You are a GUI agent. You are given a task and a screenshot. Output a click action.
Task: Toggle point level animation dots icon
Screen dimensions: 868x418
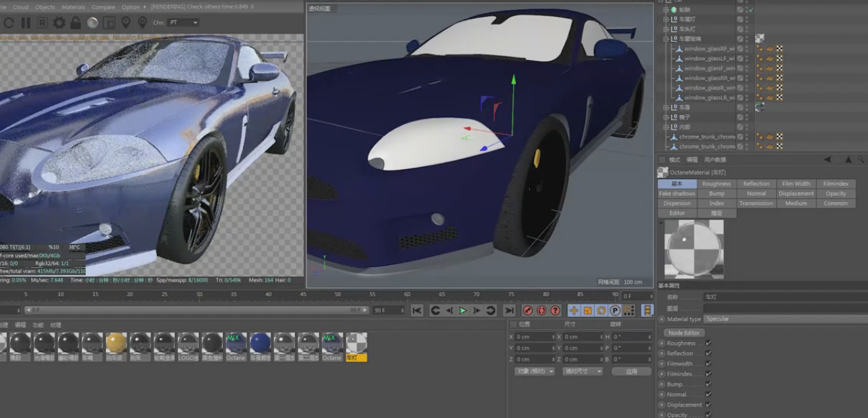pos(629,310)
